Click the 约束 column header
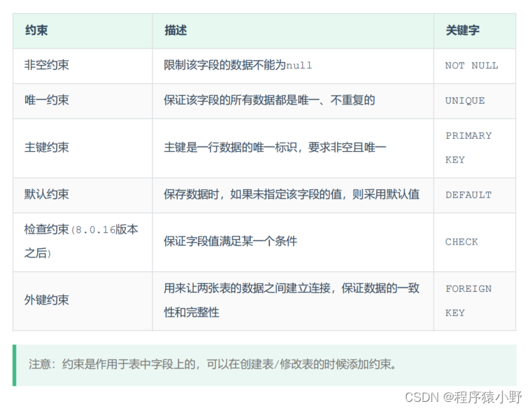 36,31
